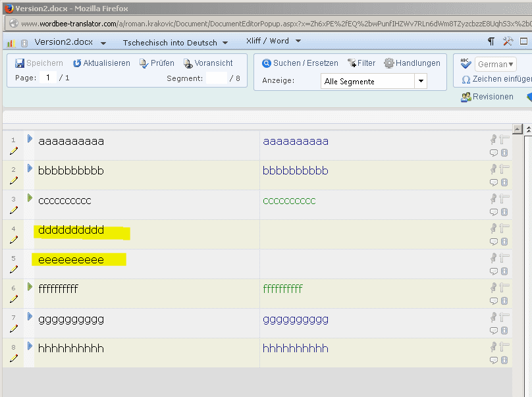This screenshot has height=397, width=532.
Task: Click the scrollbar up arrow
Action: 517,129
